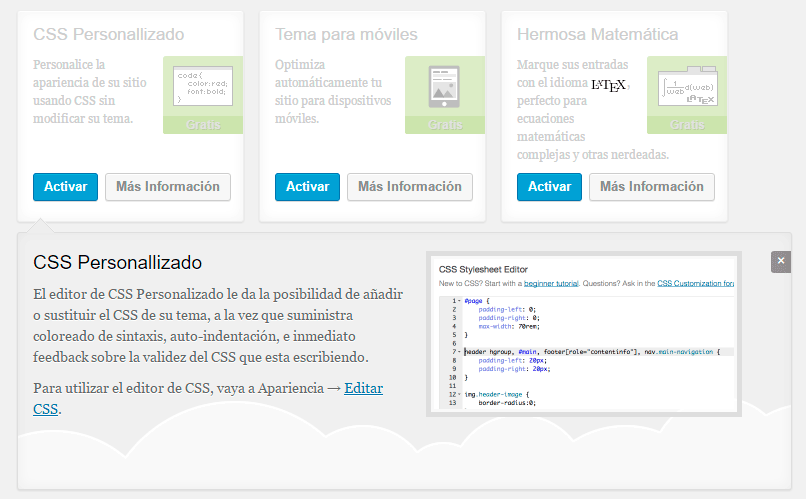Click the CSS Personallizado panel heading
The height and width of the screenshot is (499, 806).
click(118, 263)
